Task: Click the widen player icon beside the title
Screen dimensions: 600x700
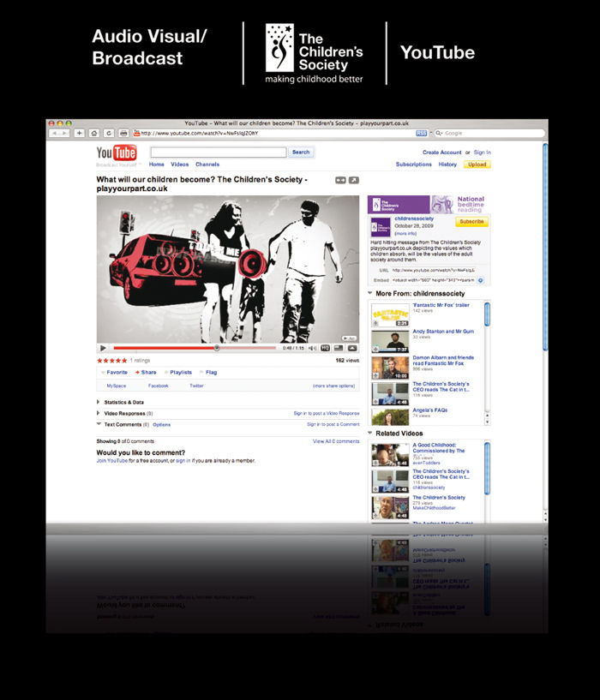Action: pyautogui.click(x=340, y=180)
